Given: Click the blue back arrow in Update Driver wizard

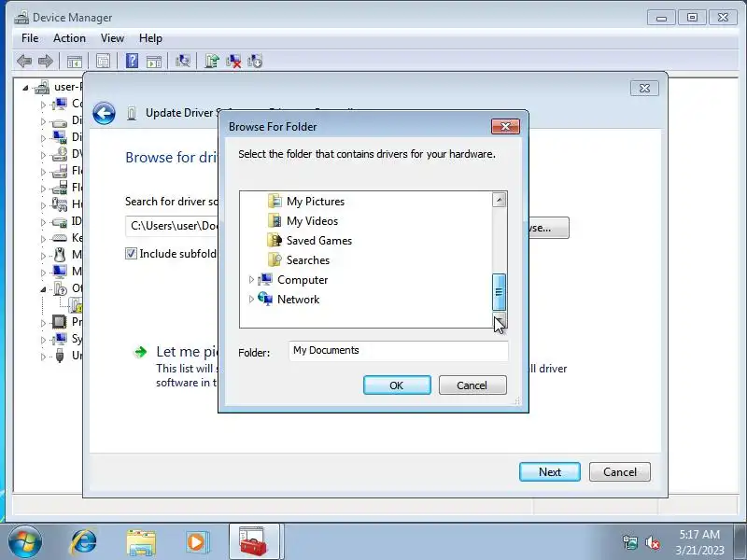Looking at the screenshot, I should coord(104,113).
